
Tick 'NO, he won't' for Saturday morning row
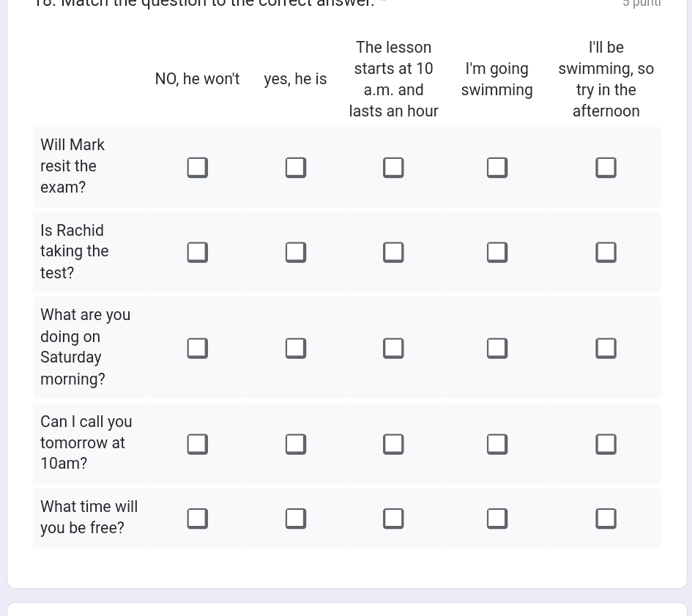point(197,349)
